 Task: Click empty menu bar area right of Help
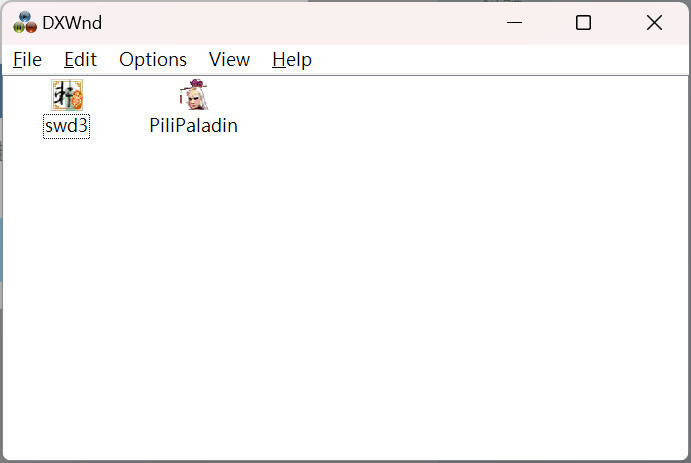click(x=498, y=59)
